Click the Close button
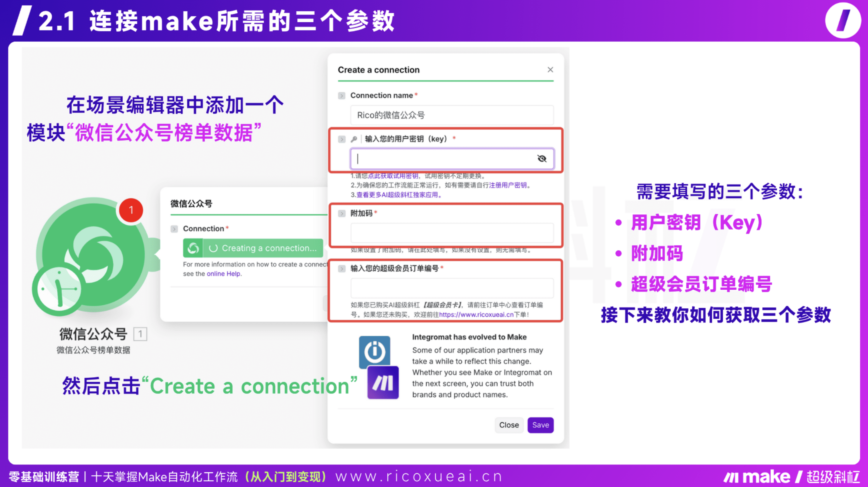Image resolution: width=868 pixels, height=487 pixels. click(x=509, y=425)
